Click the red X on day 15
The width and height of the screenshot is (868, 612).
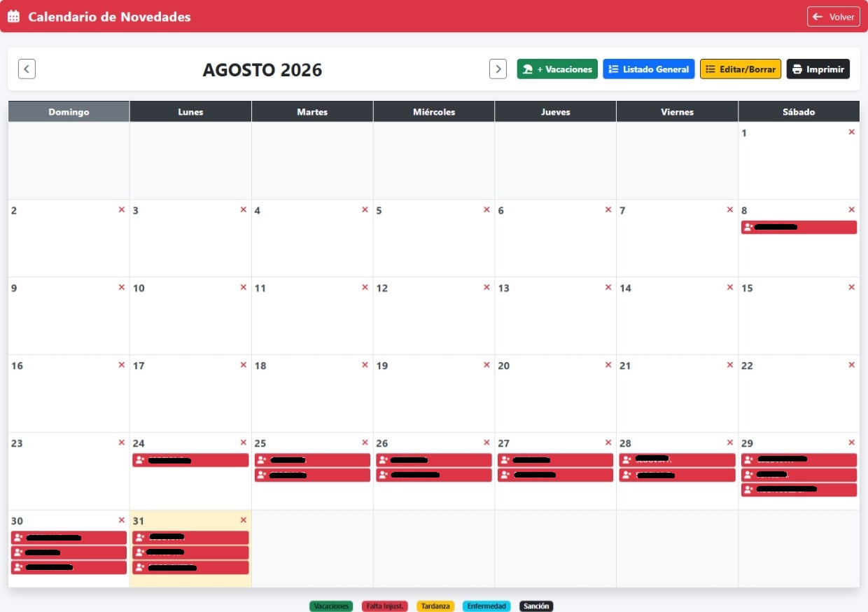point(851,288)
